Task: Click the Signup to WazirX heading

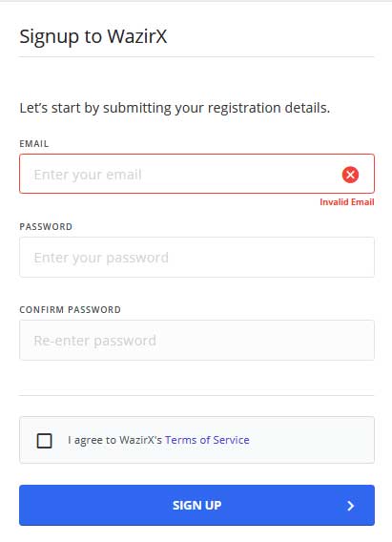Action: [93, 37]
